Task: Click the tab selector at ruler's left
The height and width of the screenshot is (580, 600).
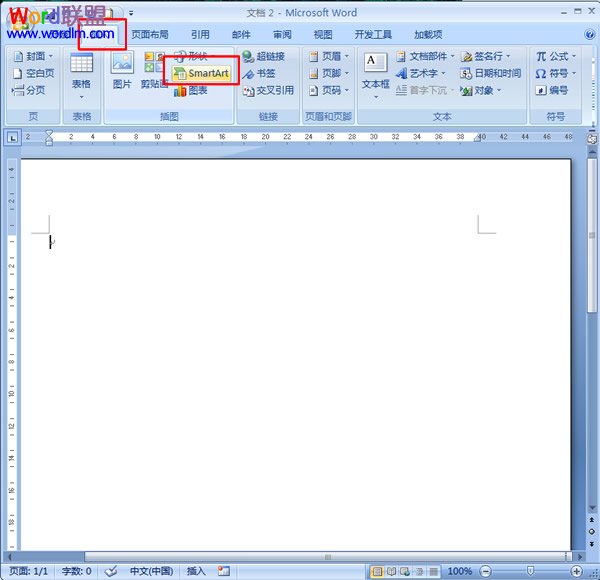Action: 12,138
